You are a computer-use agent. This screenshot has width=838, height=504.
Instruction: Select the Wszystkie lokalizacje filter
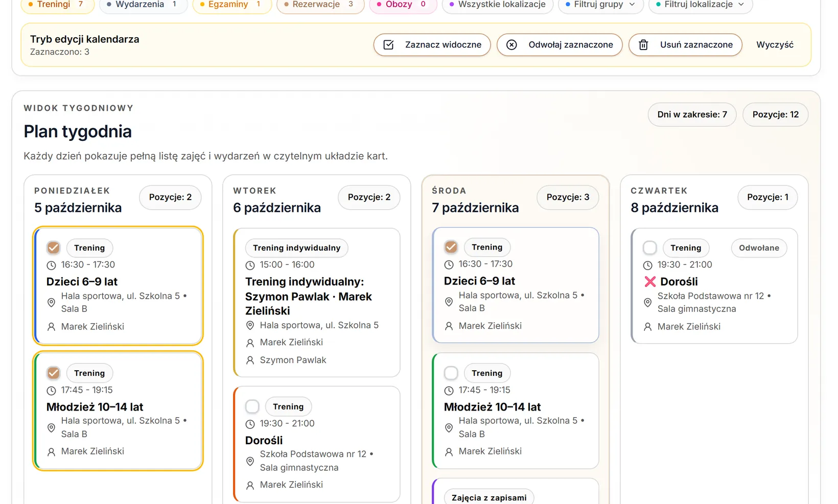point(497,5)
